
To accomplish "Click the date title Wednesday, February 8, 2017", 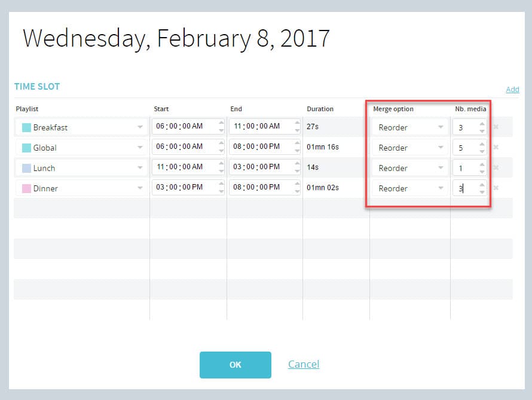I will coord(176,38).
